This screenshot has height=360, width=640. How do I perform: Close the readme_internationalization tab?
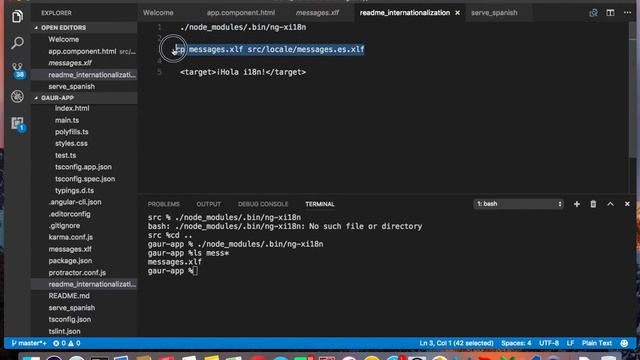coord(458,13)
